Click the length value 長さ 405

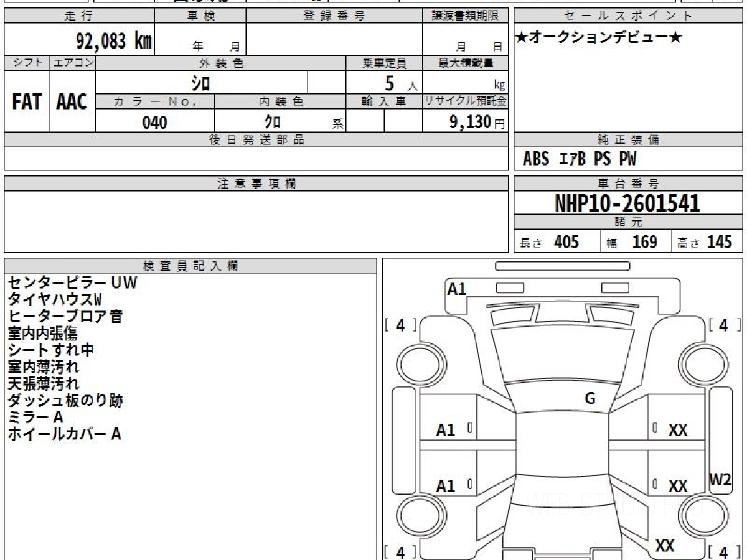[549, 243]
